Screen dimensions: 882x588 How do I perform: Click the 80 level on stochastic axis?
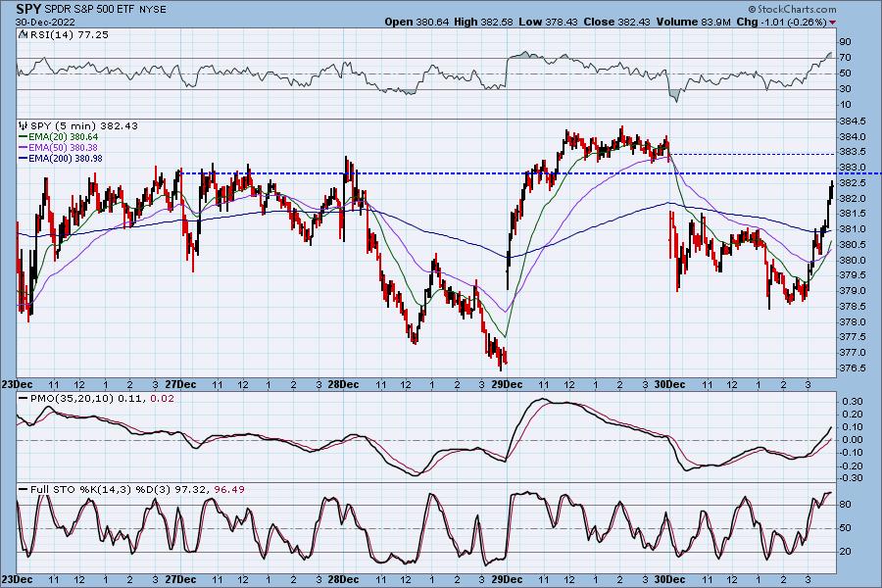(x=845, y=505)
